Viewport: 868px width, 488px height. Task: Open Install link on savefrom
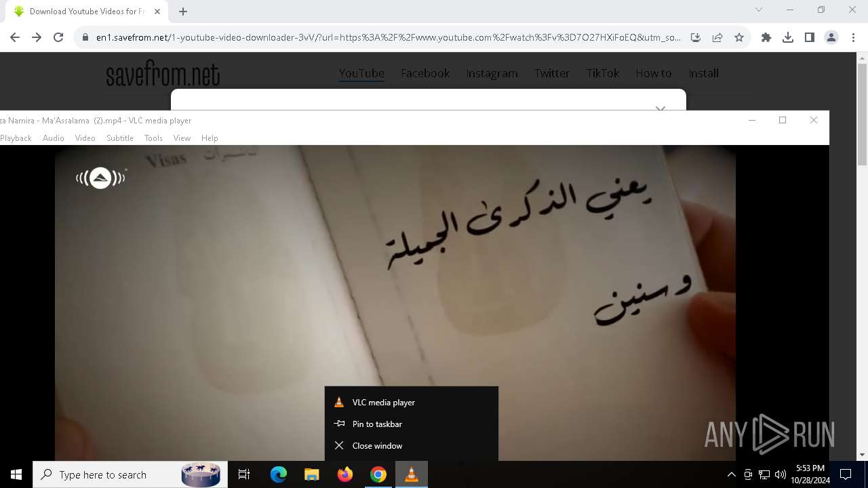[x=703, y=73]
